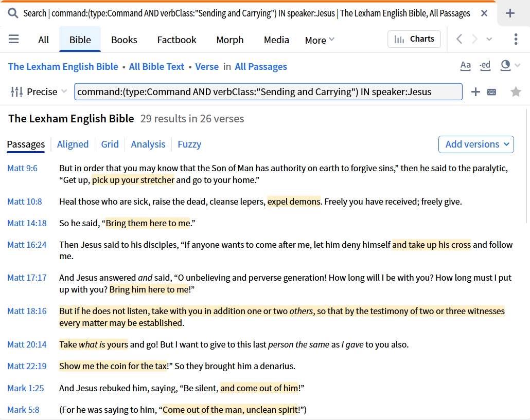Viewport: 530px width, 420px height.
Task: Switch to the All search tab
Action: point(43,40)
